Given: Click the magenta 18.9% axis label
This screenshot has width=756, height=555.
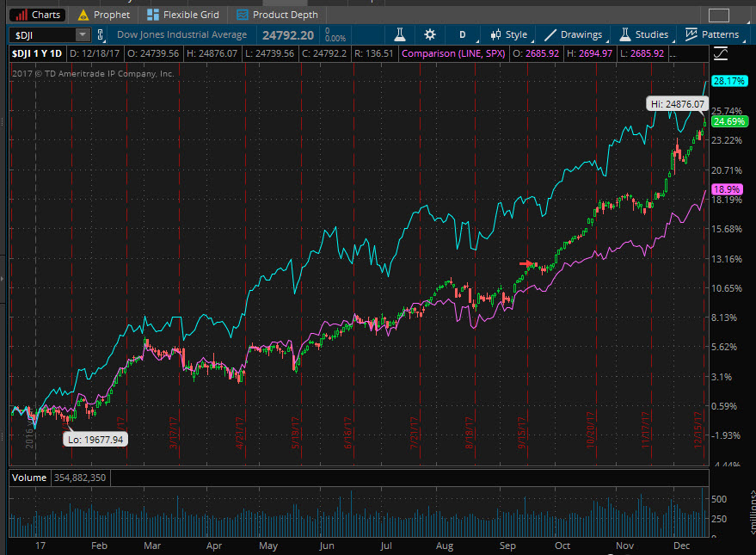Looking at the screenshot, I should (x=727, y=189).
